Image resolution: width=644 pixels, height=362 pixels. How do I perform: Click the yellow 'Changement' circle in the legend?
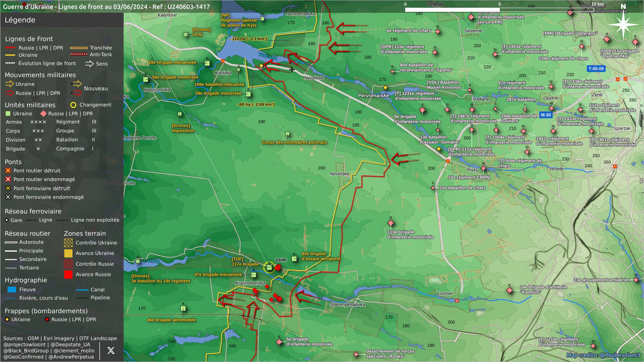click(x=73, y=105)
